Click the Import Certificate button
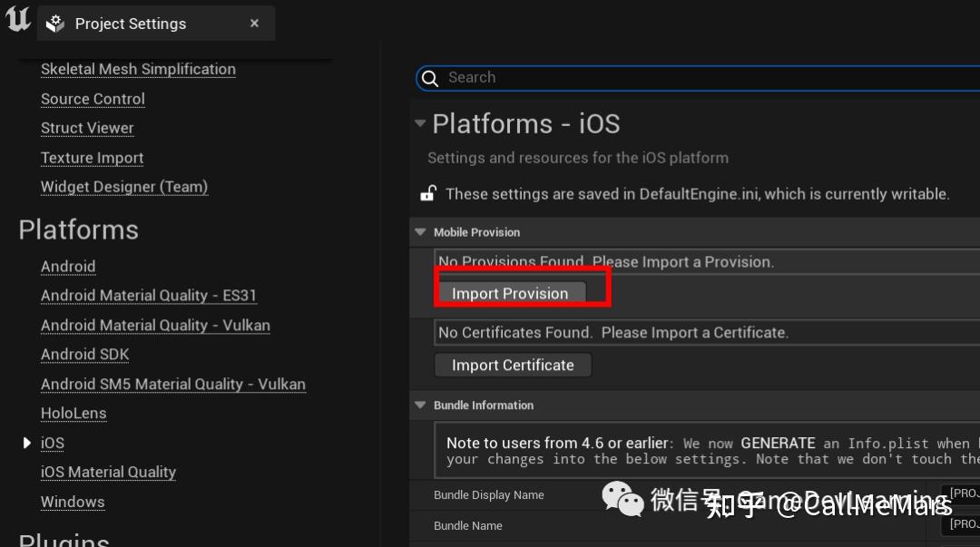This screenshot has width=980, height=547. tap(513, 365)
